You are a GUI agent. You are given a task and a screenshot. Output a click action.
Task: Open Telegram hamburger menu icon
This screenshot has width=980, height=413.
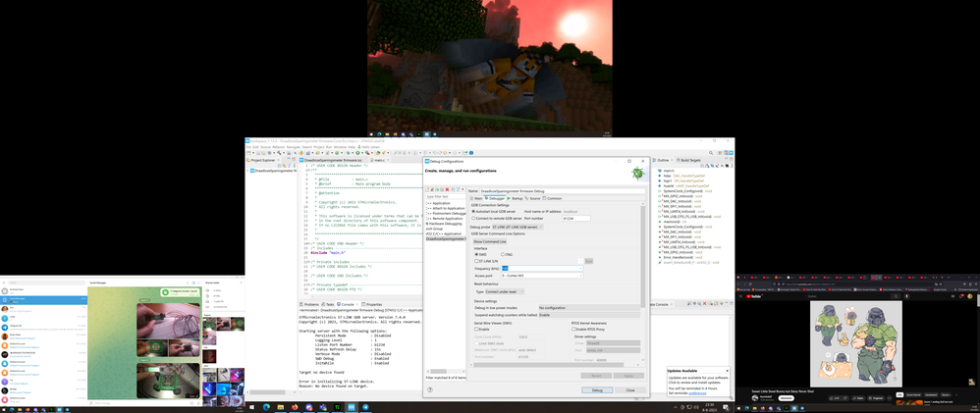tap(4, 283)
